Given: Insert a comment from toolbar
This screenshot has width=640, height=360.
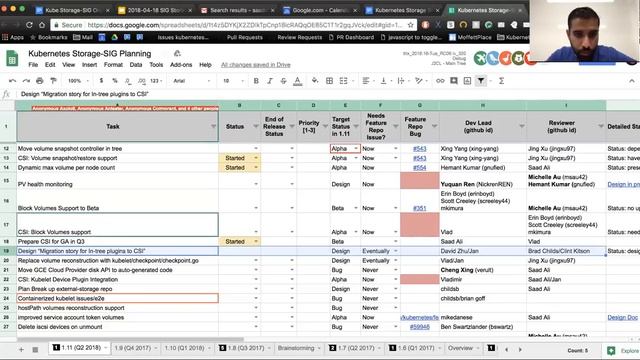Looking at the screenshot, I should 454,81.
